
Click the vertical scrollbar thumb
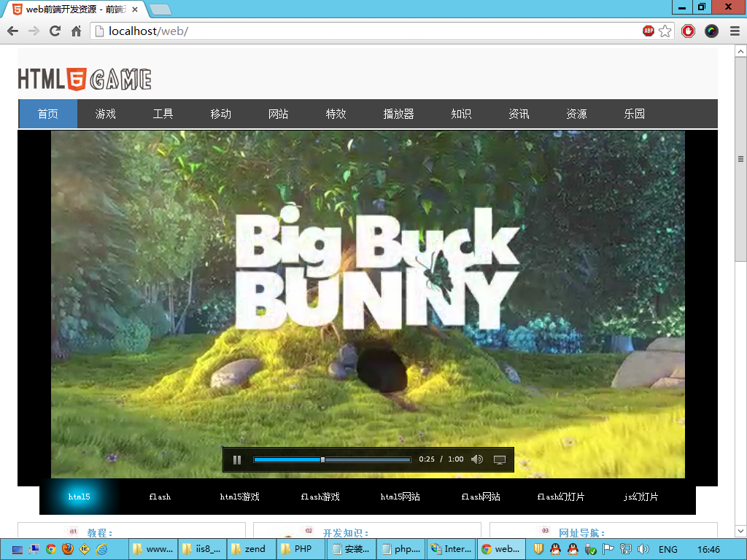click(740, 159)
